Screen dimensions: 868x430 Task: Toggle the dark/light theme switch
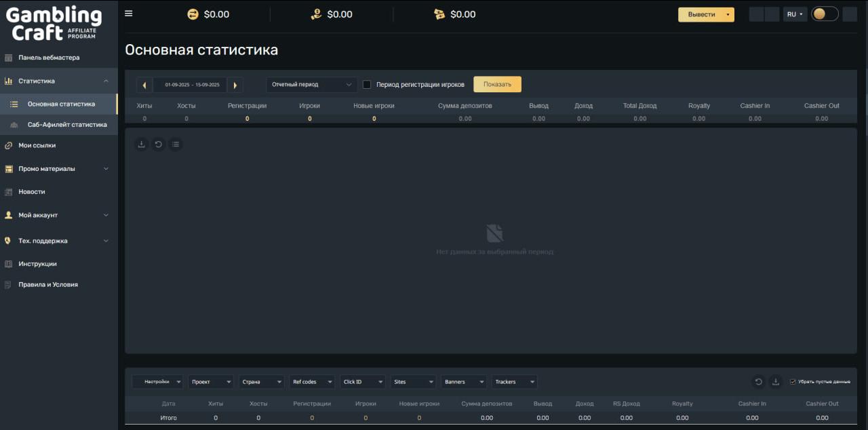click(825, 14)
